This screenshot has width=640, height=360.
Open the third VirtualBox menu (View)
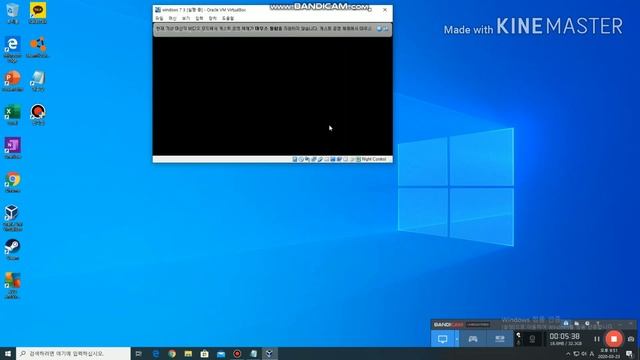click(186, 18)
